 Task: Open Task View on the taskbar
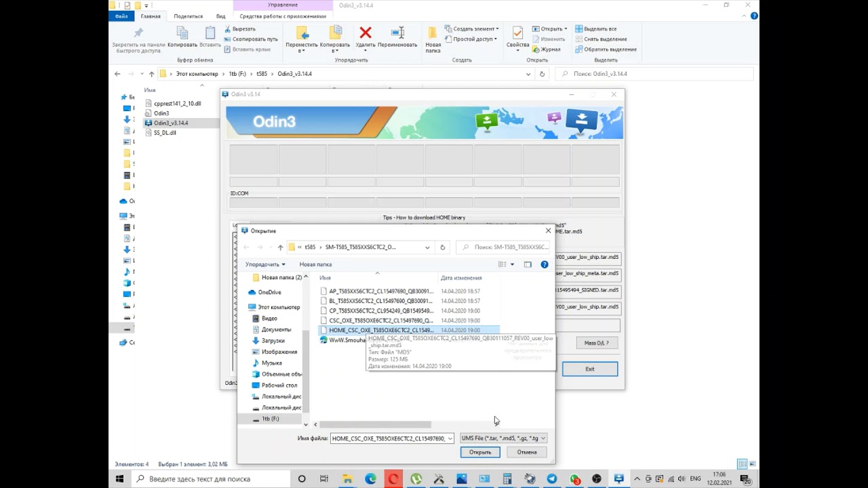[x=325, y=479]
